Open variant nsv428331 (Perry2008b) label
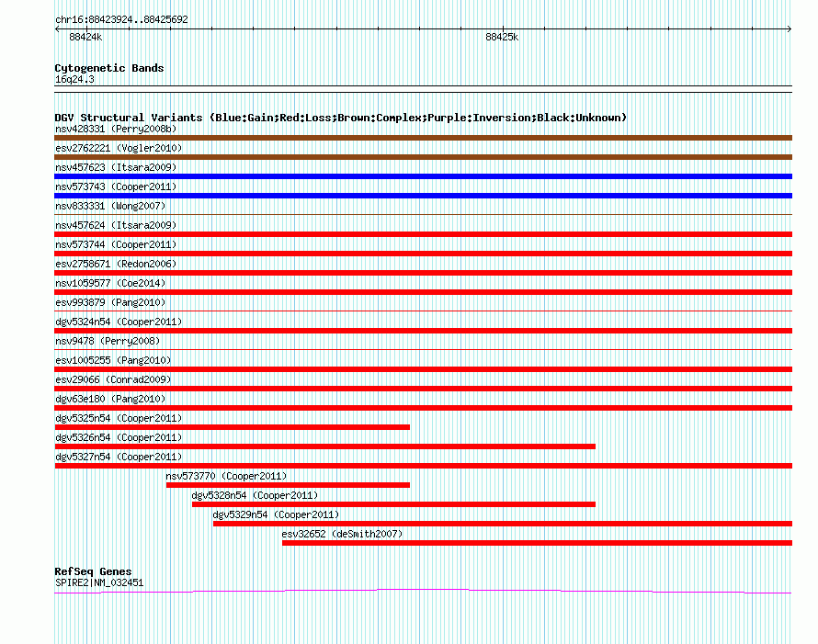Screen dimensions: 818x644 (116, 129)
